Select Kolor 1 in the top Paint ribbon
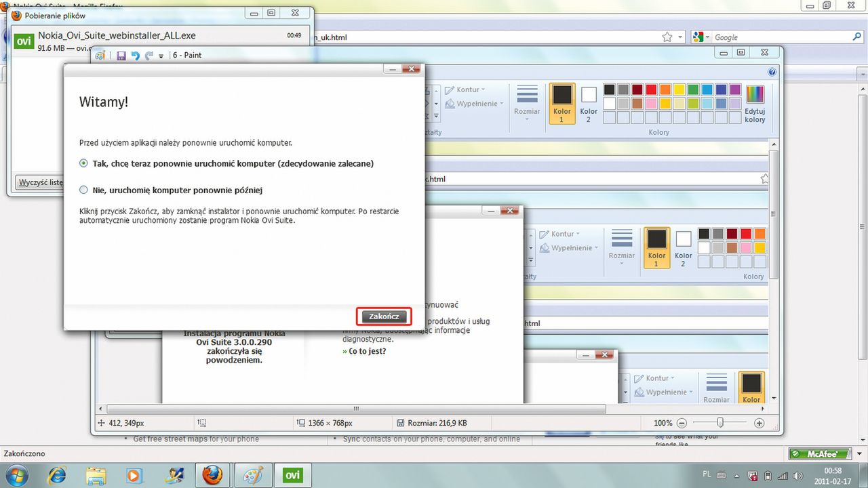The width and height of the screenshot is (868, 488). click(561, 104)
